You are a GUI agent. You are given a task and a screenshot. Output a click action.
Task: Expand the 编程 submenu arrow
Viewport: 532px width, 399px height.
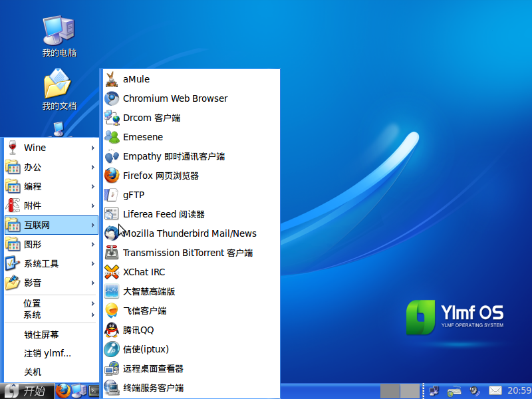(92, 187)
